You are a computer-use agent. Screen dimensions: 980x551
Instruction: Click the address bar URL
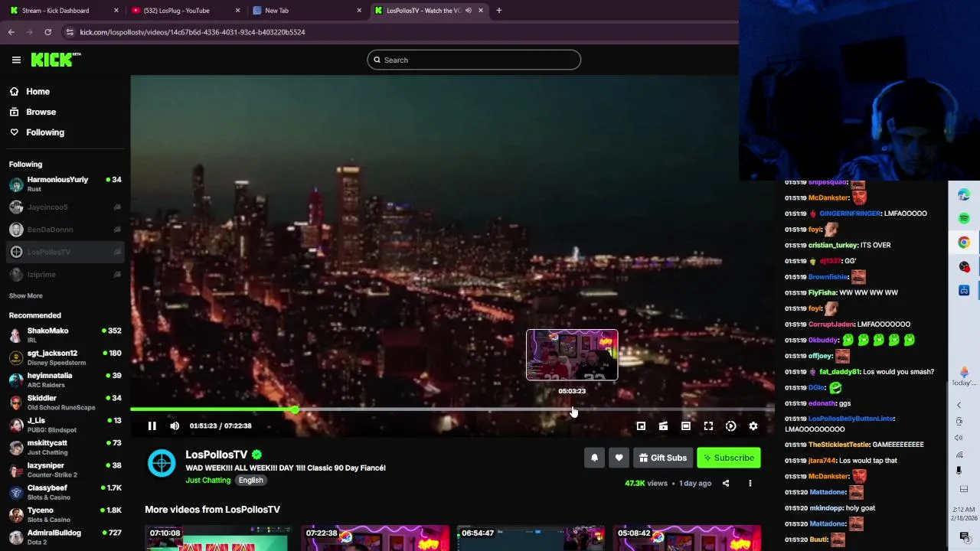192,32
